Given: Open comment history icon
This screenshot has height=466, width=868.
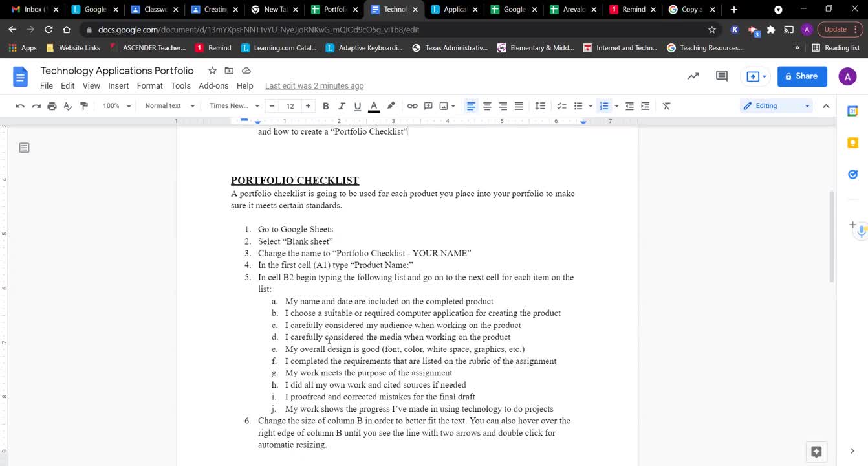Looking at the screenshot, I should pos(722,76).
